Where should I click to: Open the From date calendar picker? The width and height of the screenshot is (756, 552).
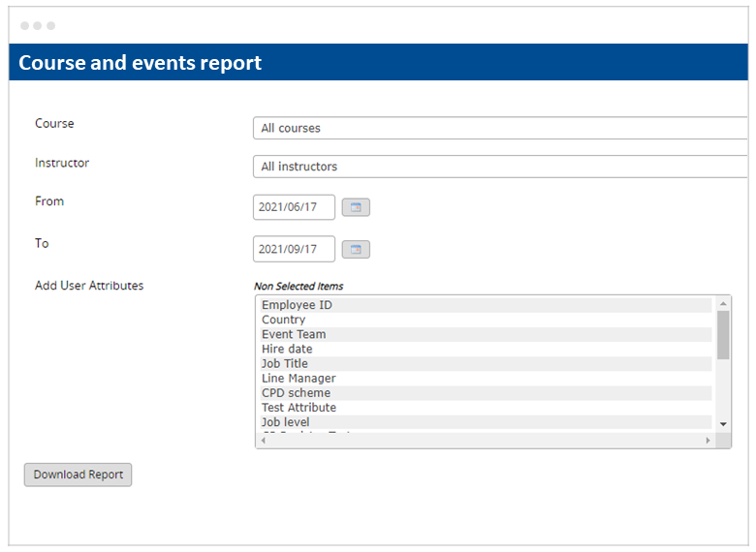point(356,207)
